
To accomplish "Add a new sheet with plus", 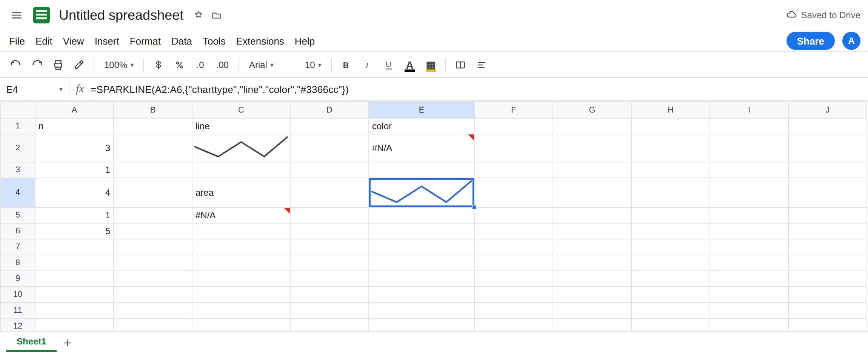I will [x=68, y=343].
